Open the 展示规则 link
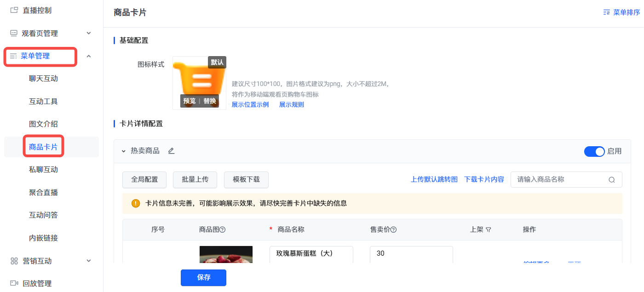The width and height of the screenshot is (644, 292). [x=292, y=104]
